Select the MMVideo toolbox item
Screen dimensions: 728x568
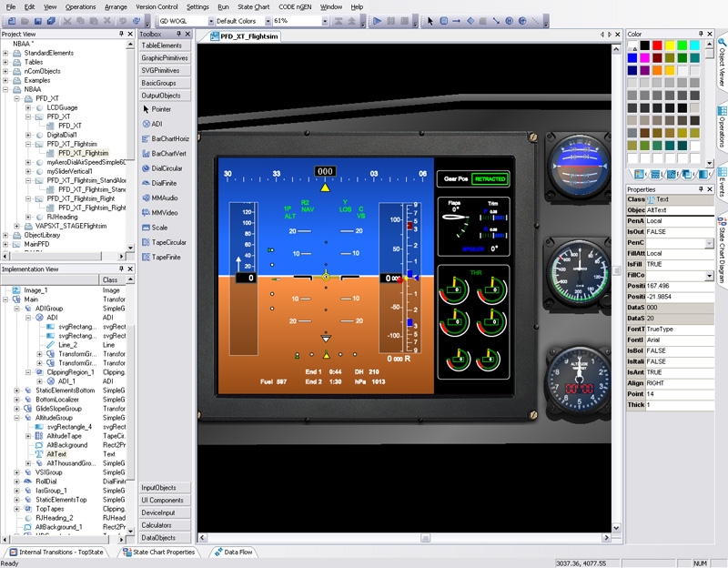pyautogui.click(x=164, y=212)
